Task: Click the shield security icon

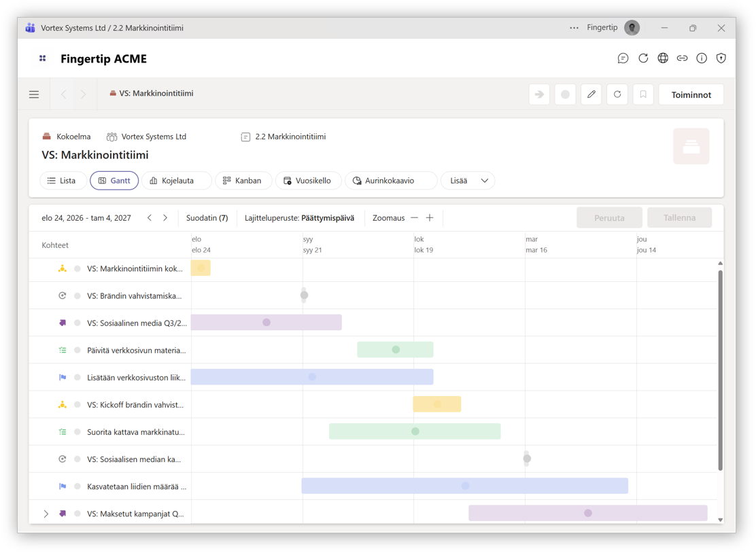Action: point(721,58)
